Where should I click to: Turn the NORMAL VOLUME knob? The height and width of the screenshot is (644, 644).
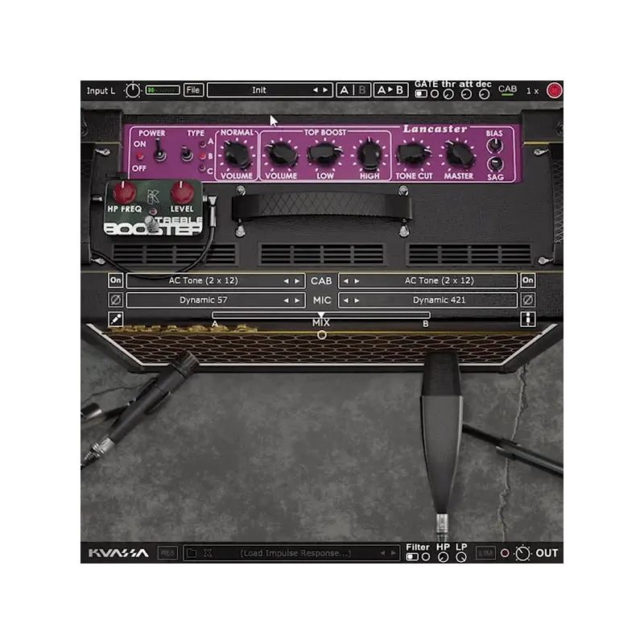coord(236,155)
